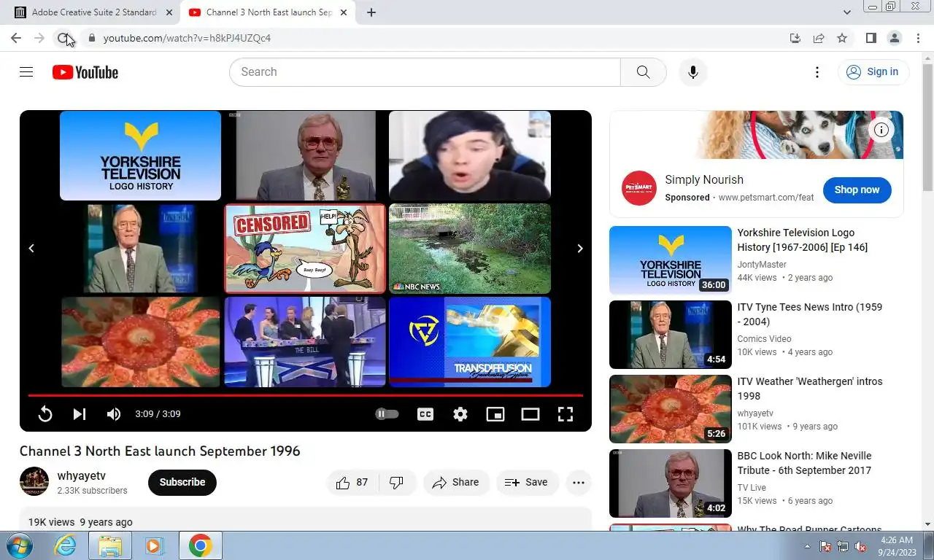Mute the video volume
The height and width of the screenshot is (560, 934).
[x=114, y=414]
